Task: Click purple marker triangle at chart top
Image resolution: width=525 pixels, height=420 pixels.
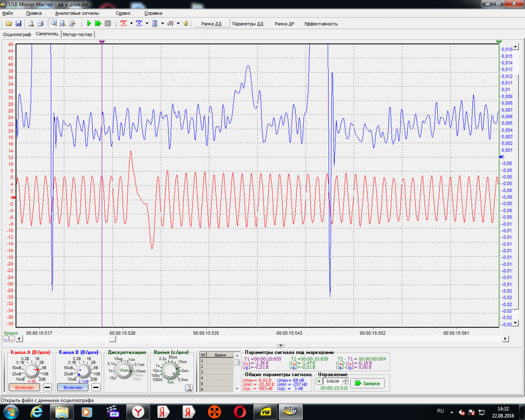Action: [x=102, y=42]
